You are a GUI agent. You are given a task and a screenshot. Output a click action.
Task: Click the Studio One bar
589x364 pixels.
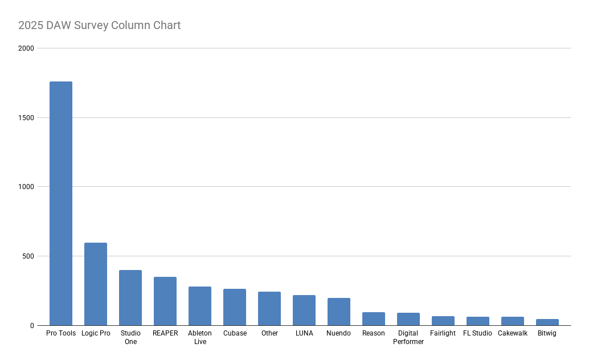(130, 298)
